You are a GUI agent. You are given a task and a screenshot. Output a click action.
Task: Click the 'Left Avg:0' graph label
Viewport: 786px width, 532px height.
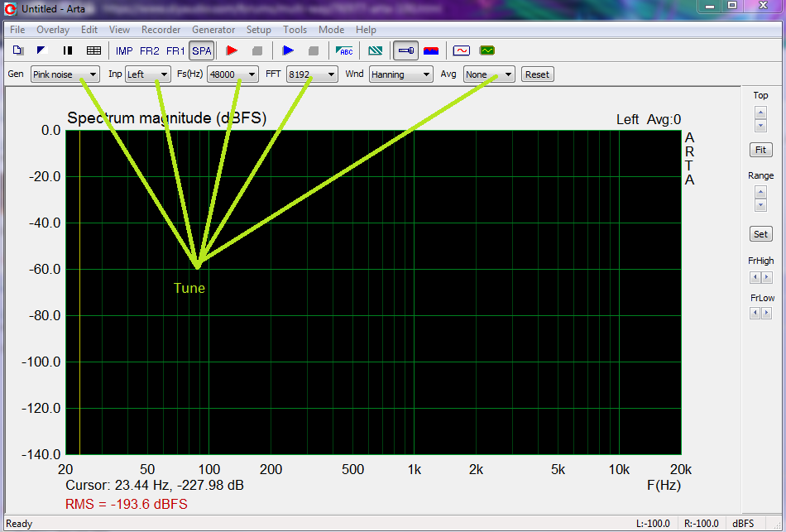[x=649, y=119]
